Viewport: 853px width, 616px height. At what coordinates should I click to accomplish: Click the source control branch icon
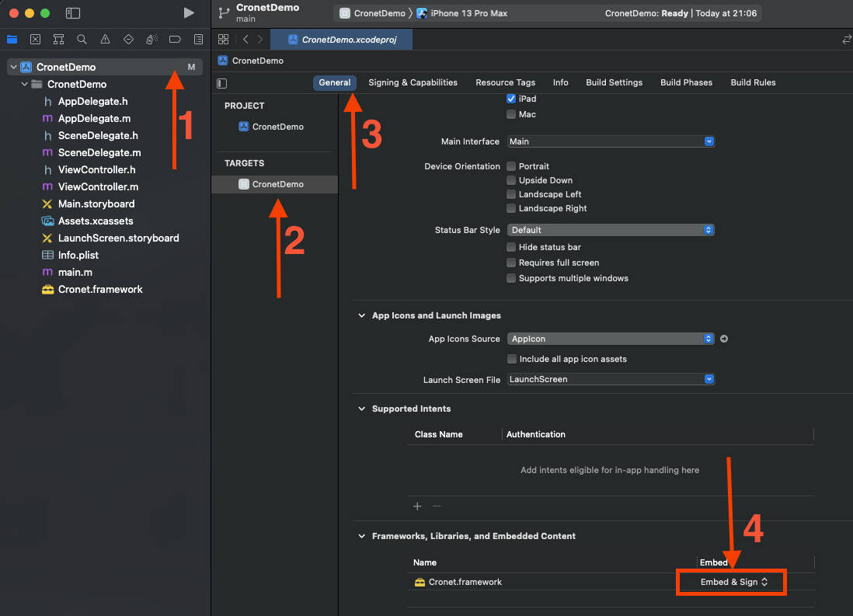[224, 13]
